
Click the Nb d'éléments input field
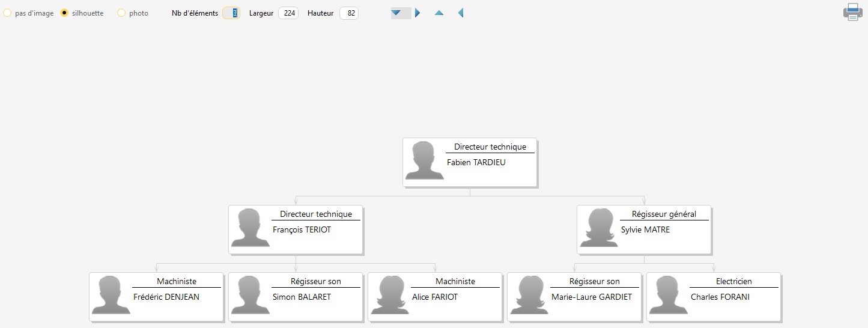coord(231,13)
